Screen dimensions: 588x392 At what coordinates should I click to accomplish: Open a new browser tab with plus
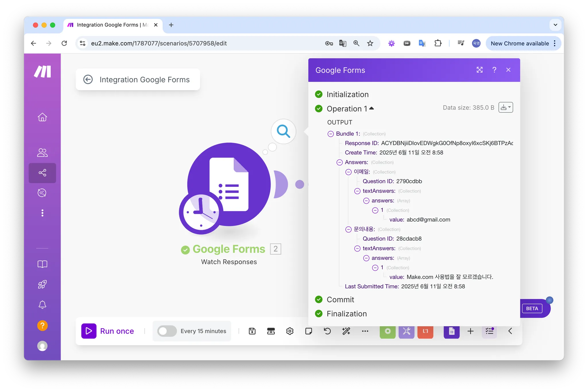coord(171,25)
